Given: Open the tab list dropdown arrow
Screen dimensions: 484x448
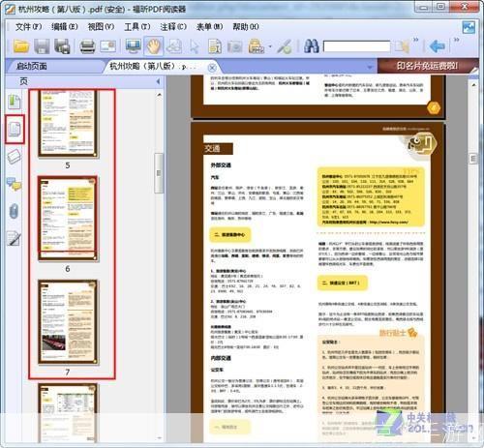Looking at the screenshot, I should coord(370,68).
